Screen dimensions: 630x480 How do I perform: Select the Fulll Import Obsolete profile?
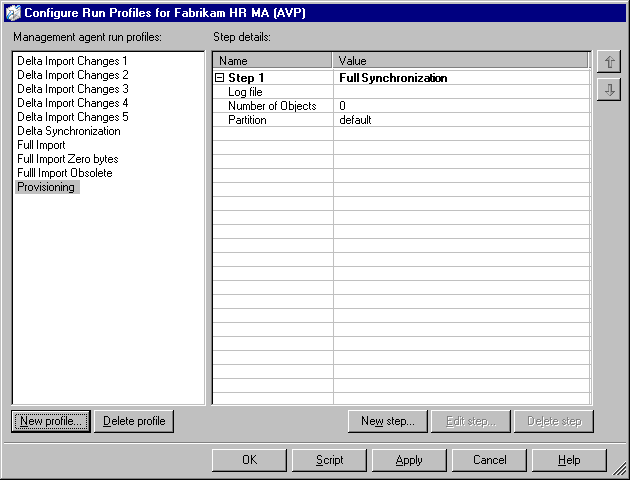click(x=65, y=173)
